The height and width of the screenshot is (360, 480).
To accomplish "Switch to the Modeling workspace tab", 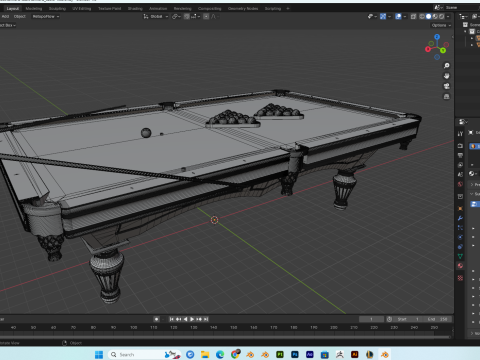I will (34, 8).
